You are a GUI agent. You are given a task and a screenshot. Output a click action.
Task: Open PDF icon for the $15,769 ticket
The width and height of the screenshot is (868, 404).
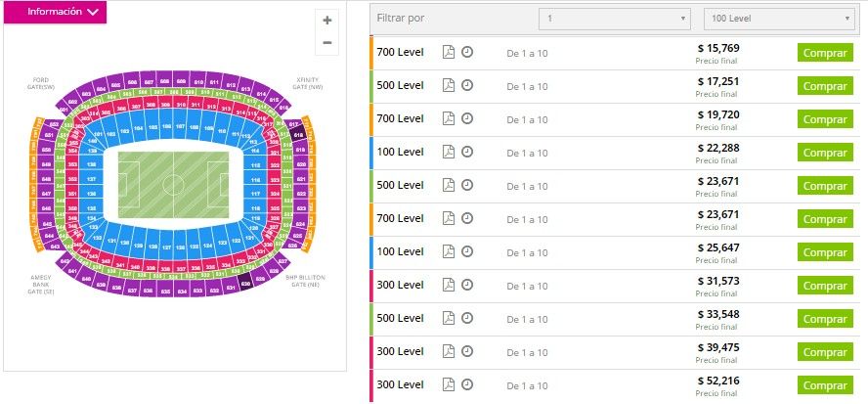pyautogui.click(x=449, y=52)
